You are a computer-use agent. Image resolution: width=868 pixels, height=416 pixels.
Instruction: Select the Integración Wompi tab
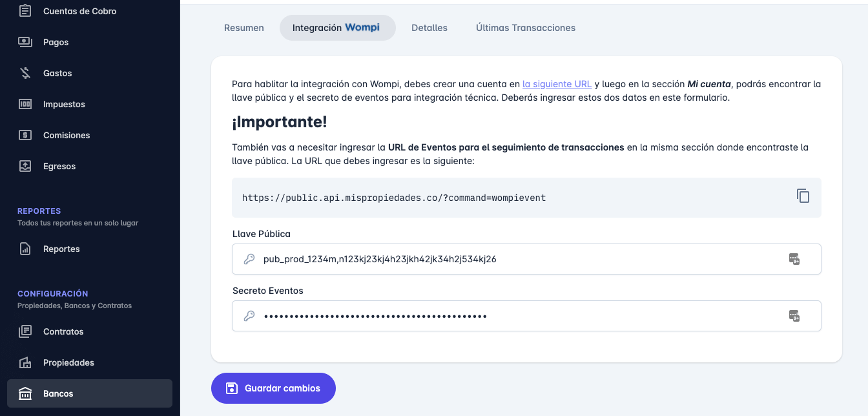pyautogui.click(x=337, y=28)
